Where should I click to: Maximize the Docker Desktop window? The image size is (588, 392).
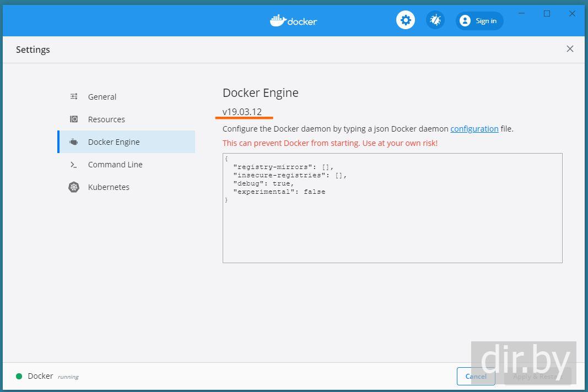coord(547,14)
